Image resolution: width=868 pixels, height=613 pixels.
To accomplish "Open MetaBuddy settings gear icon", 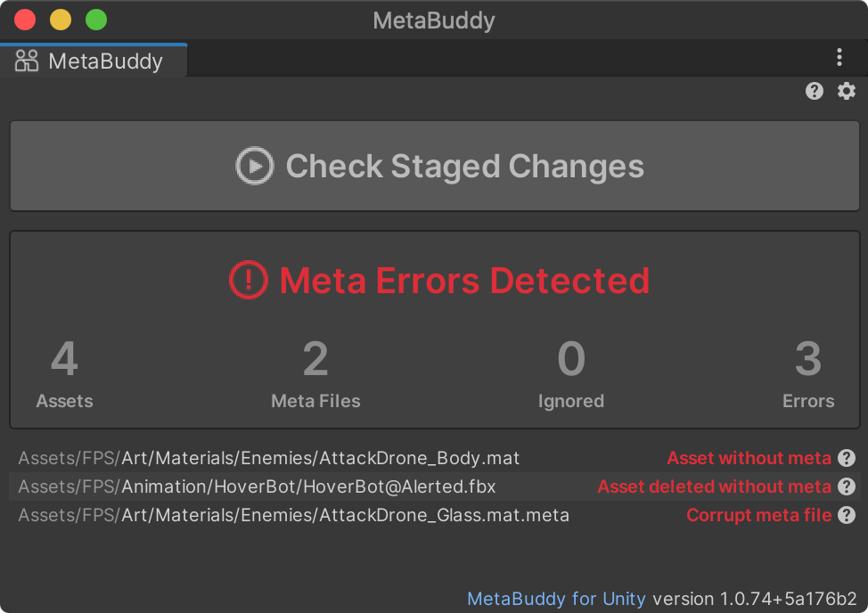I will pyautogui.click(x=847, y=91).
